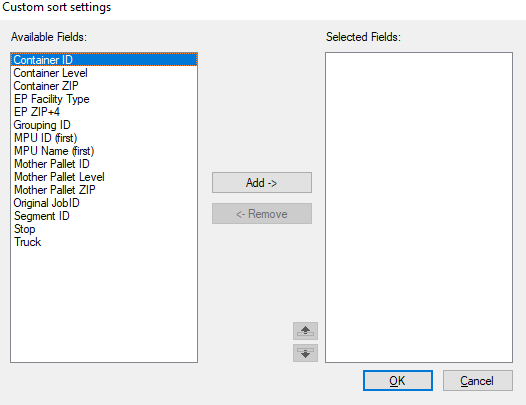
Task: Select MPU Name (first) entry
Action: (x=104, y=151)
